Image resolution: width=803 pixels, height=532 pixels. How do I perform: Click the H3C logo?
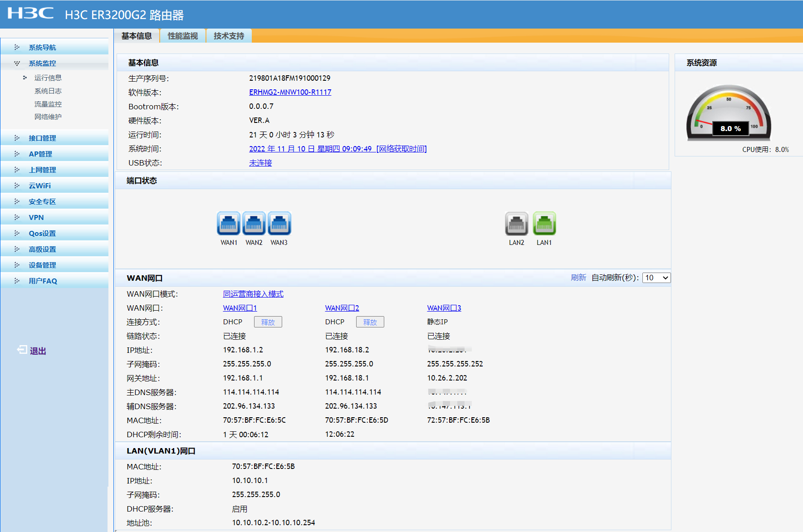coord(30,13)
